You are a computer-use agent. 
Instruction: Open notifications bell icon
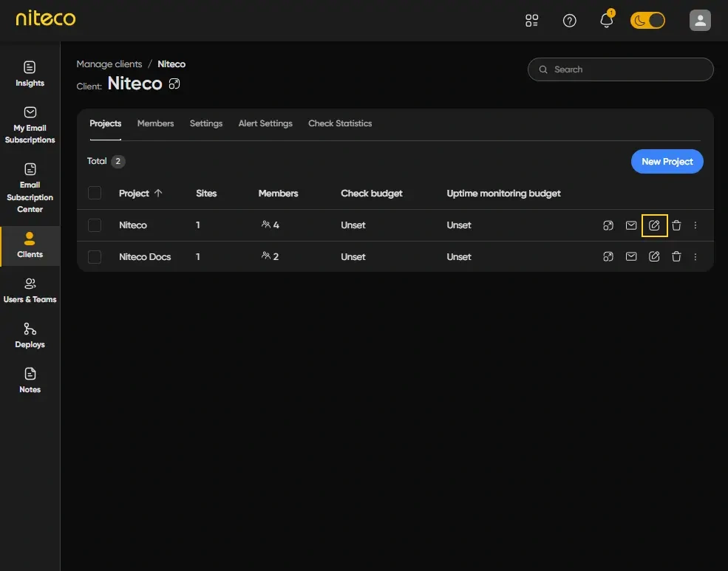click(x=606, y=21)
